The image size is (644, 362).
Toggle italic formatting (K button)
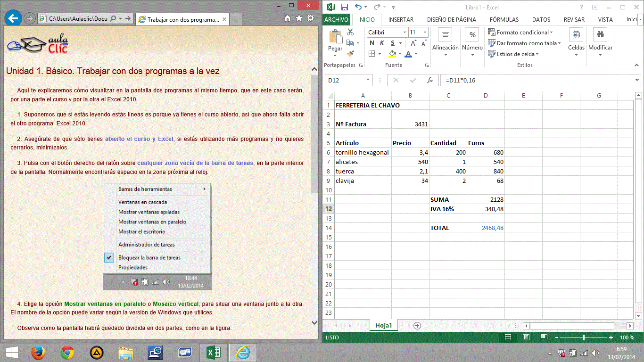[382, 43]
